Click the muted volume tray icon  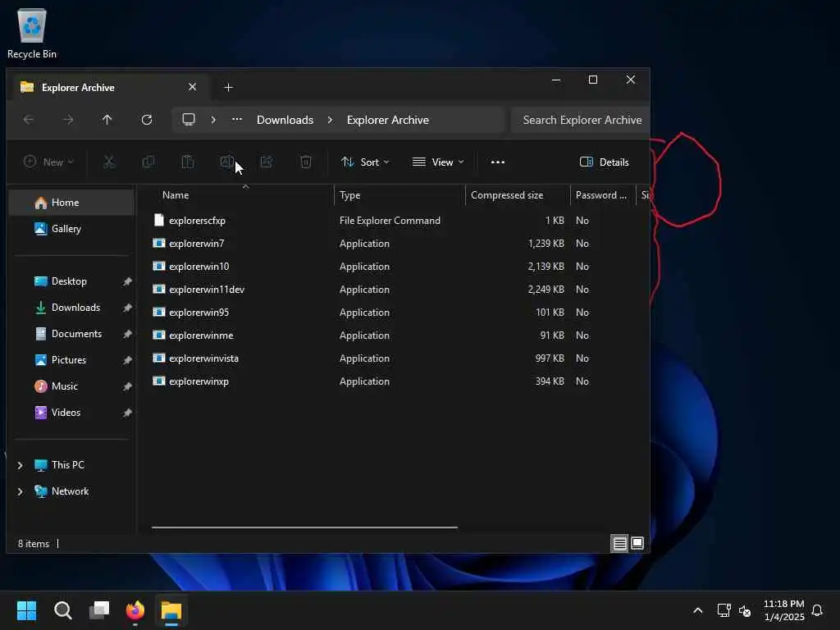coord(745,610)
